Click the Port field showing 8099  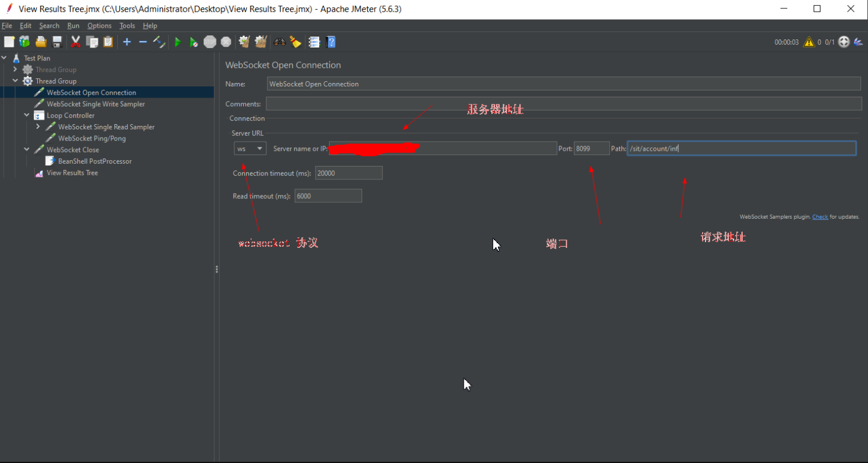click(592, 149)
